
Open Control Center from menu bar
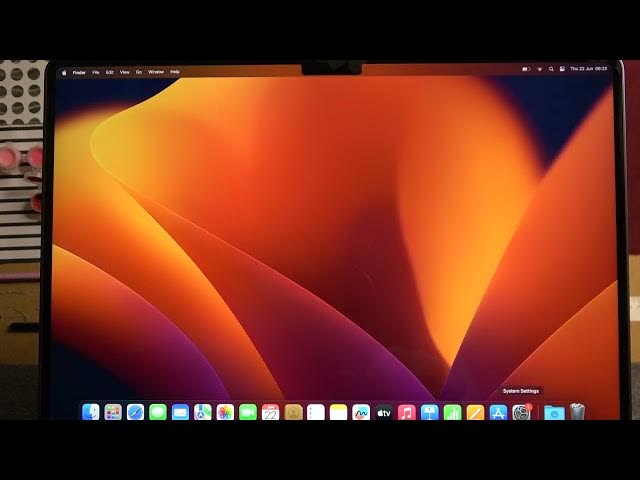coord(562,69)
